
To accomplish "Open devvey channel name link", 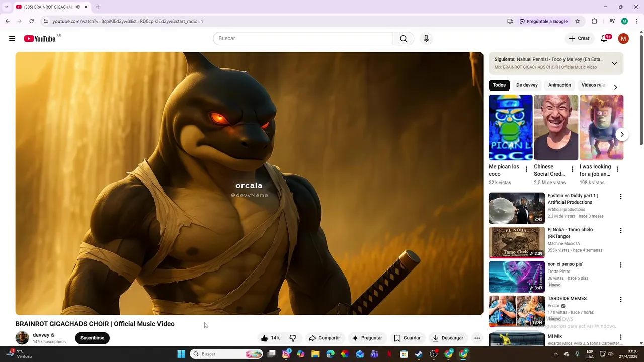I will (41, 335).
